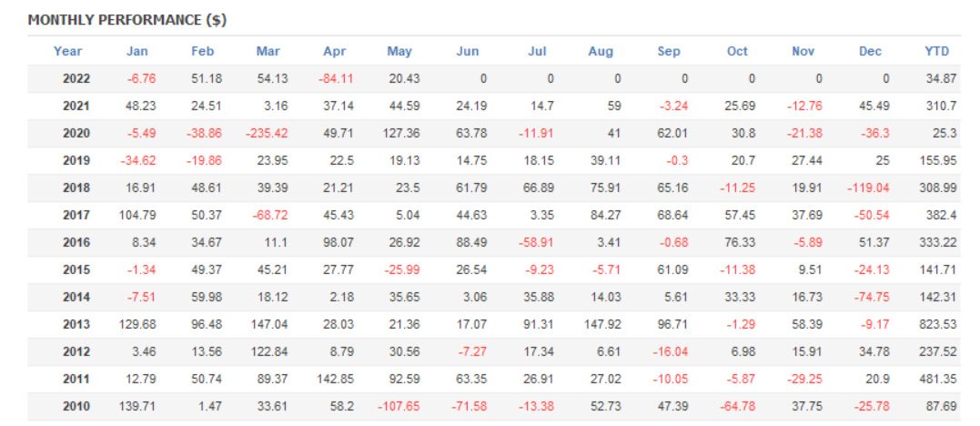Select the 2017 year row label
Image resolution: width=980 pixels, height=426 pixels.
point(76,216)
